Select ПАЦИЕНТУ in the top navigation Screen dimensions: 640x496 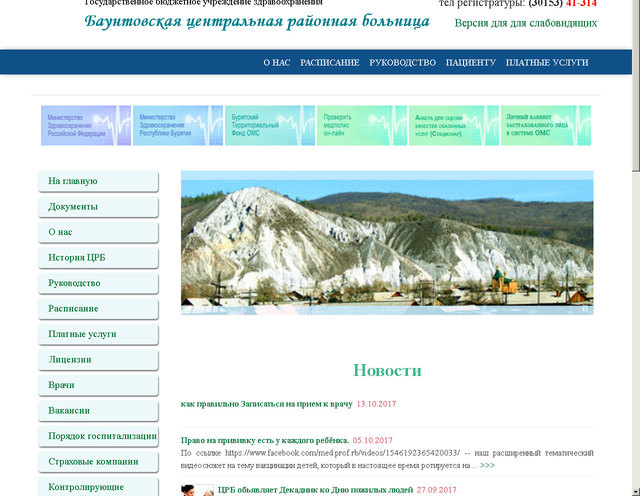tap(471, 62)
